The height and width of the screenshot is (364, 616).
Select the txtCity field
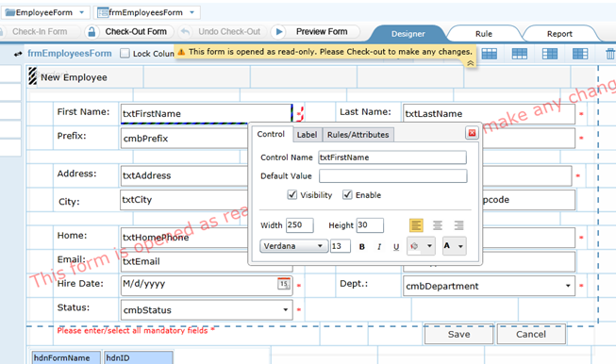(184, 200)
